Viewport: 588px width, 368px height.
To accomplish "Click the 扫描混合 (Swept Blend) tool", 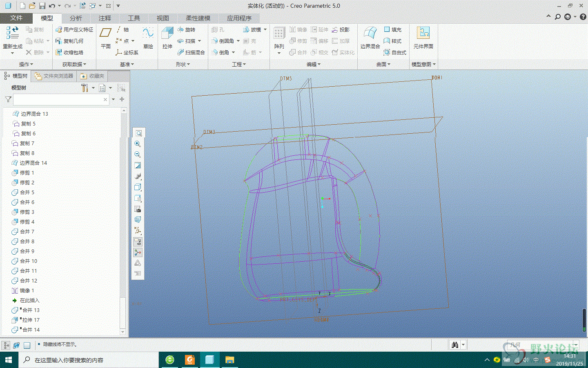I will [x=191, y=52].
